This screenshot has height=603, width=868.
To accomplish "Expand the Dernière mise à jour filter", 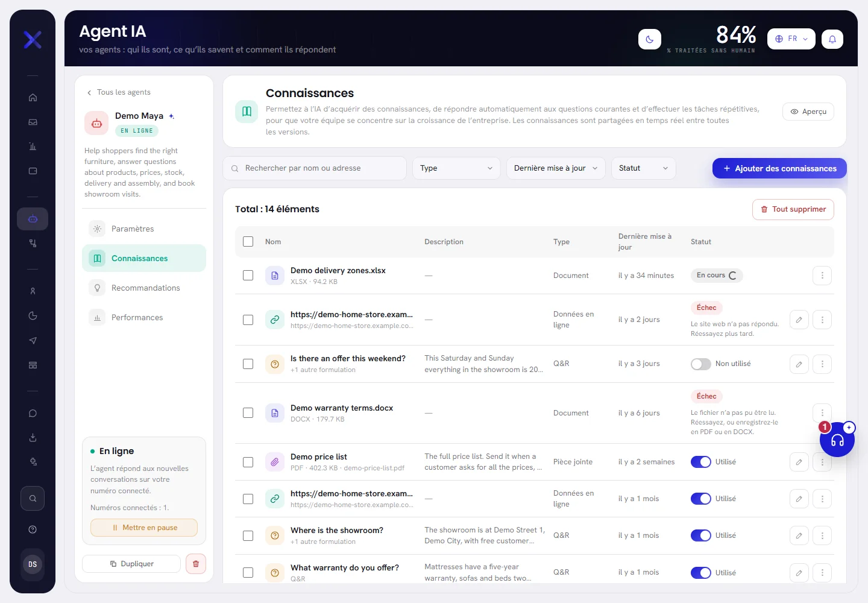I will click(555, 168).
